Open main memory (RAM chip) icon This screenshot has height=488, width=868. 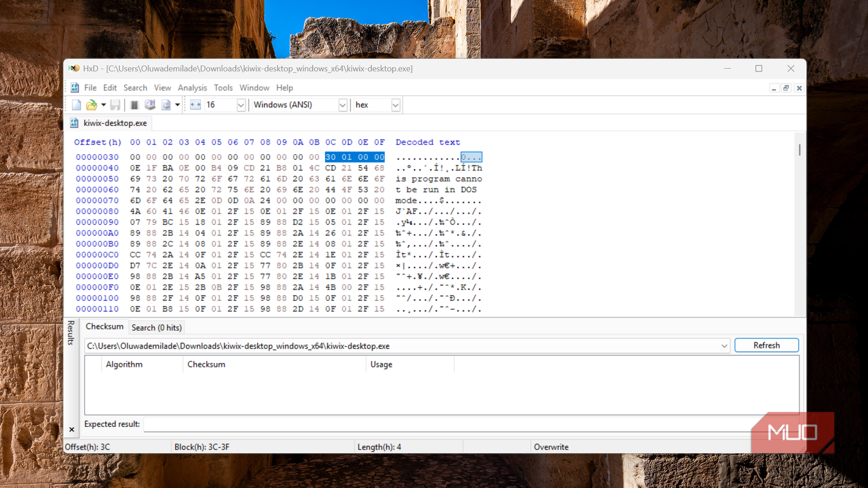point(134,105)
